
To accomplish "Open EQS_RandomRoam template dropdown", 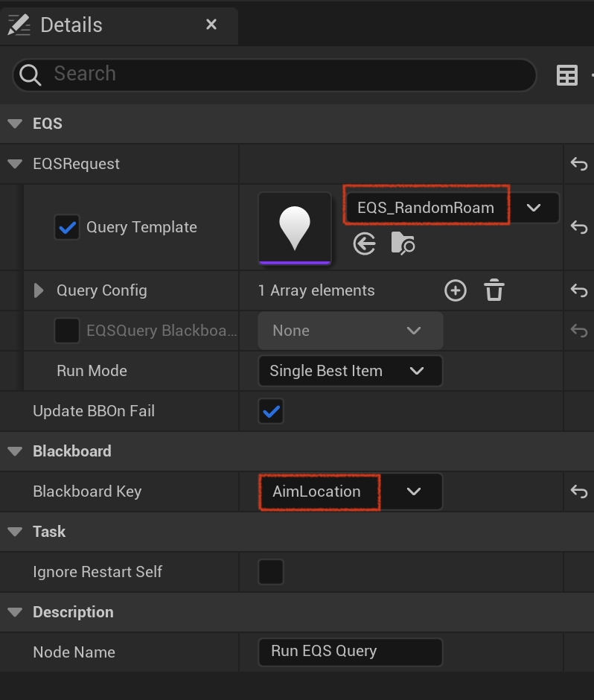I will [453, 208].
